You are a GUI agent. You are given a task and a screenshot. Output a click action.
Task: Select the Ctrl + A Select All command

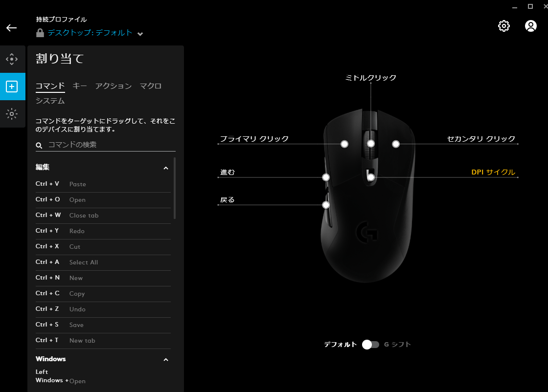click(103, 262)
